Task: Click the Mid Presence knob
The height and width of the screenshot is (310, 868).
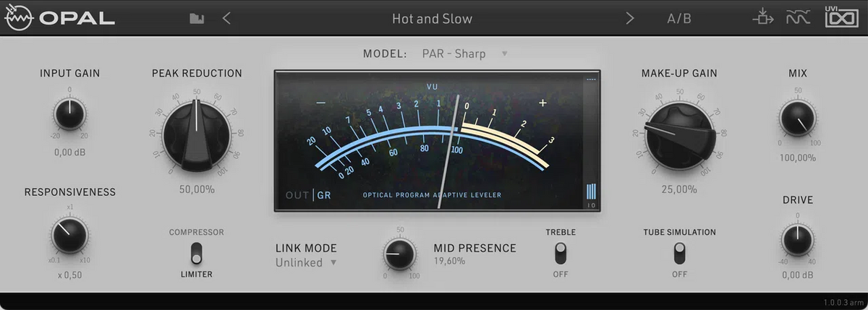Action: tap(400, 254)
